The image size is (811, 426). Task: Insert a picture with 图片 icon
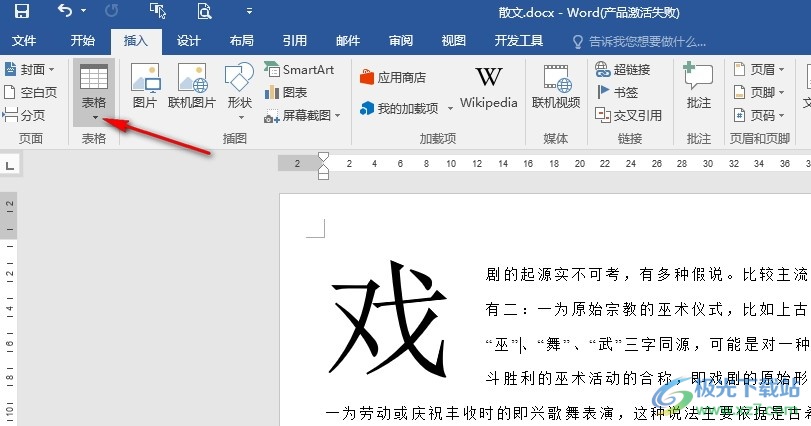145,86
